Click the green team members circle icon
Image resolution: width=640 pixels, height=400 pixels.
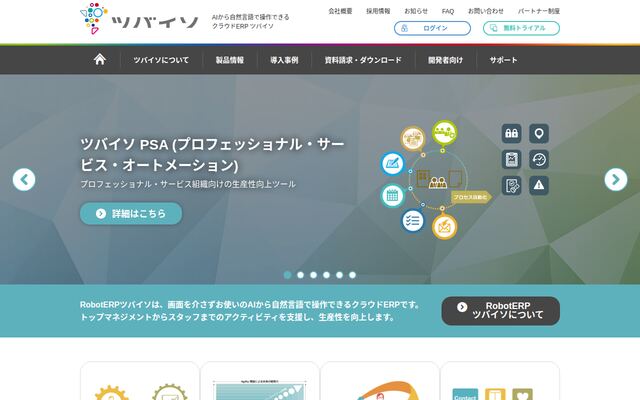point(444,133)
